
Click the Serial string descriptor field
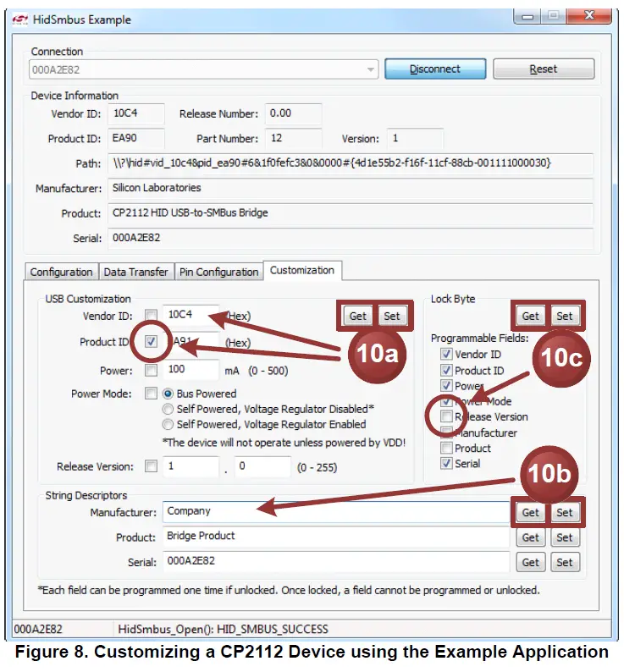tap(336, 561)
